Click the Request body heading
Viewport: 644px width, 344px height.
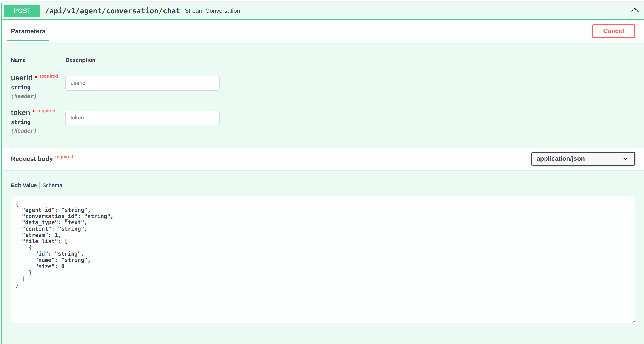click(32, 159)
